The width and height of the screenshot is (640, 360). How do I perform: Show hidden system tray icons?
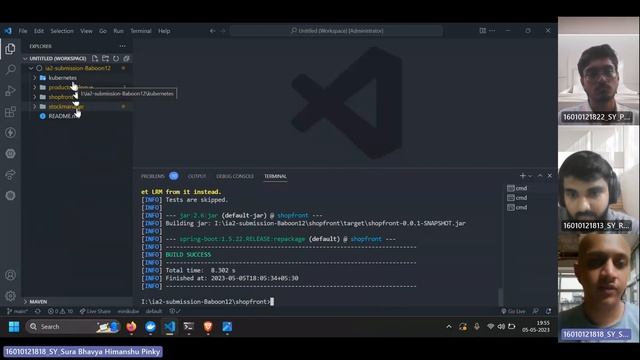tap(449, 327)
